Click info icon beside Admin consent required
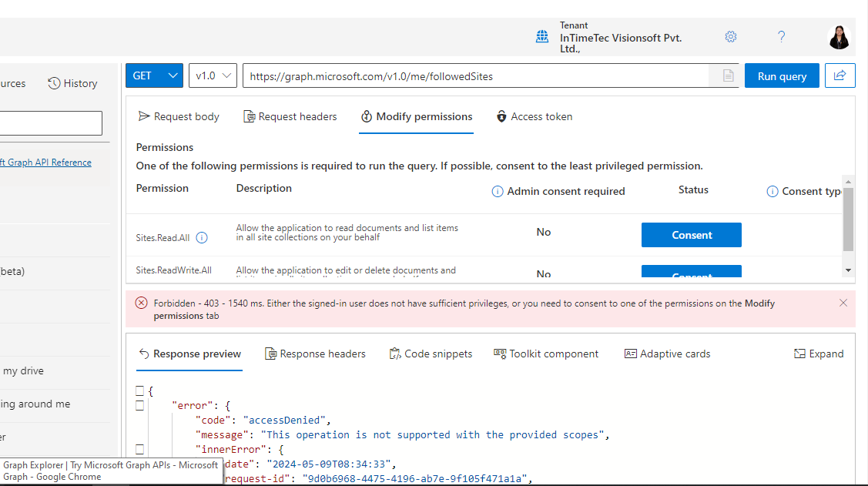Screen dimensions: 868x486 tap(497, 192)
